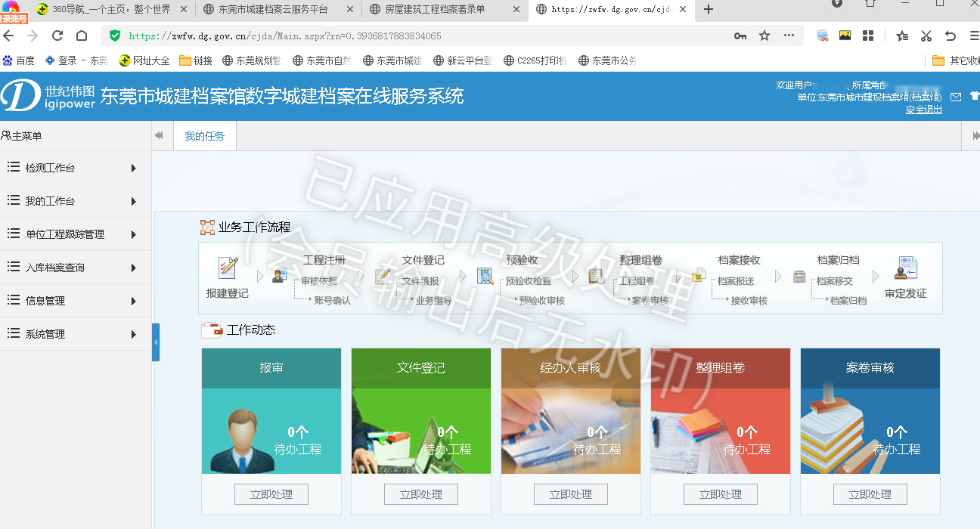Select the 我的任务 tab
The width and height of the screenshot is (980, 529).
[x=205, y=136]
